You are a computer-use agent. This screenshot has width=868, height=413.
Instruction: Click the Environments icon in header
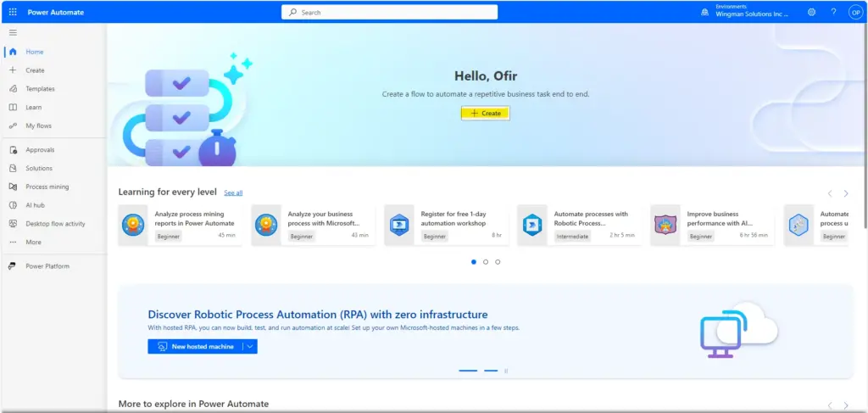click(x=704, y=12)
